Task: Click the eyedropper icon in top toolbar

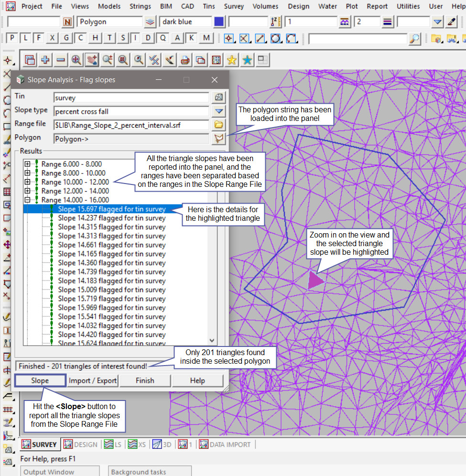Action: click(x=452, y=22)
